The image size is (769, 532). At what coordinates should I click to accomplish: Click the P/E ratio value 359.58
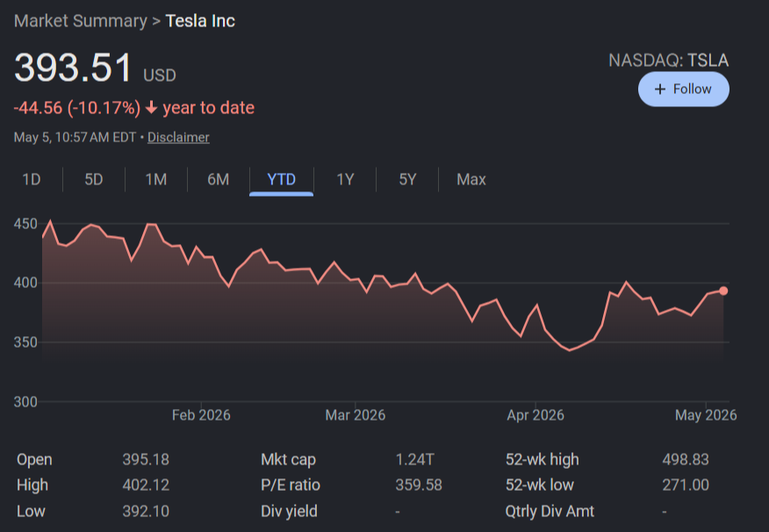(x=419, y=485)
